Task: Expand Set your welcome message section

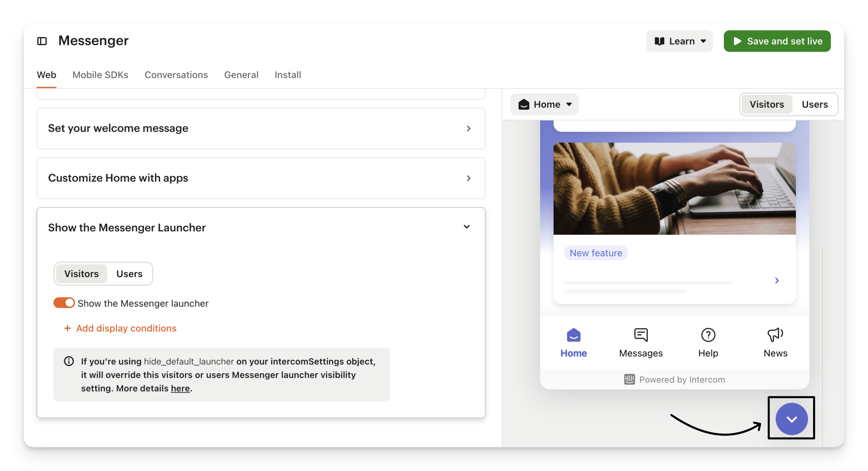Action: [x=468, y=128]
